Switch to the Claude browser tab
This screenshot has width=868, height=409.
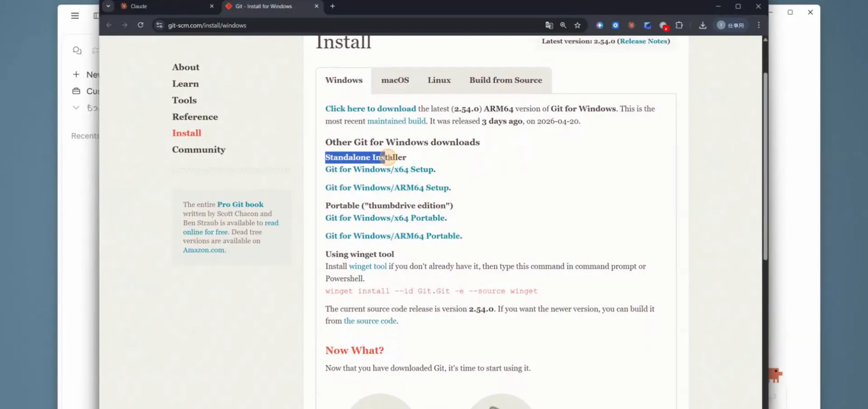coord(166,6)
